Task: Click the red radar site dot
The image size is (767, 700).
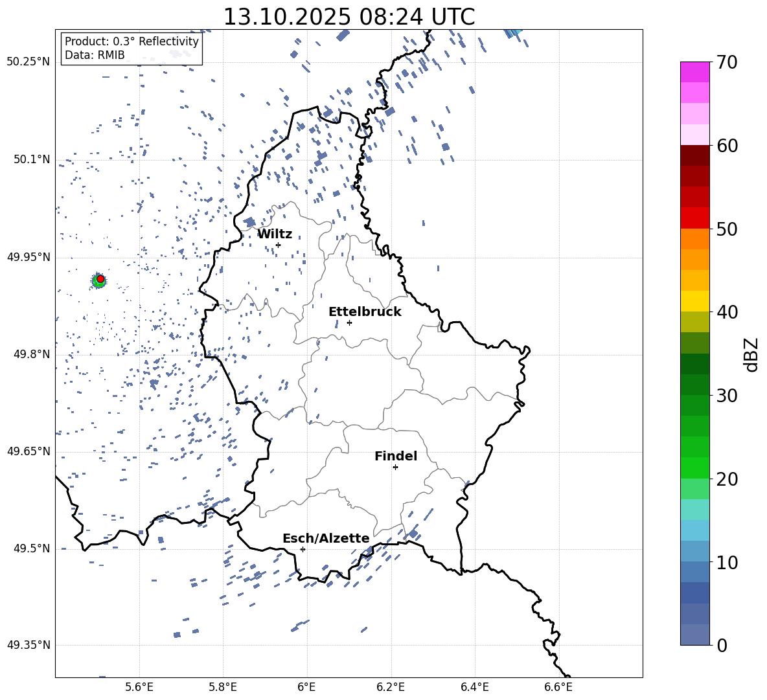Action: (x=100, y=278)
